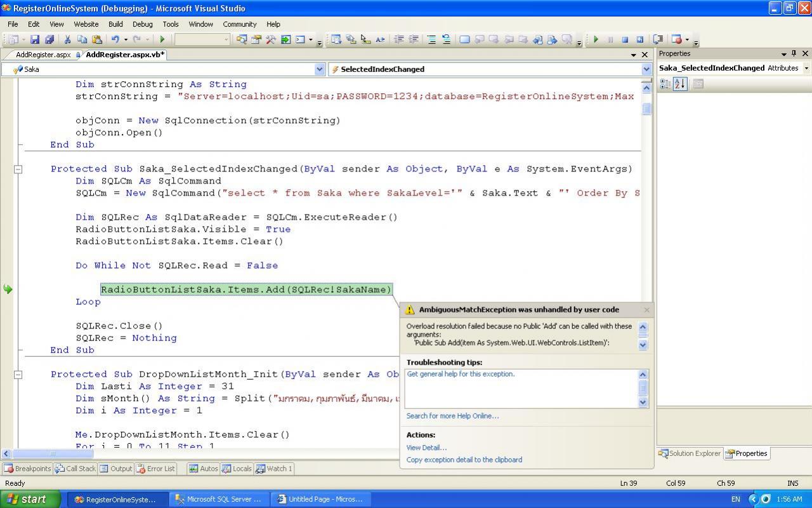
Task: Open the File menu
Action: [x=13, y=24]
